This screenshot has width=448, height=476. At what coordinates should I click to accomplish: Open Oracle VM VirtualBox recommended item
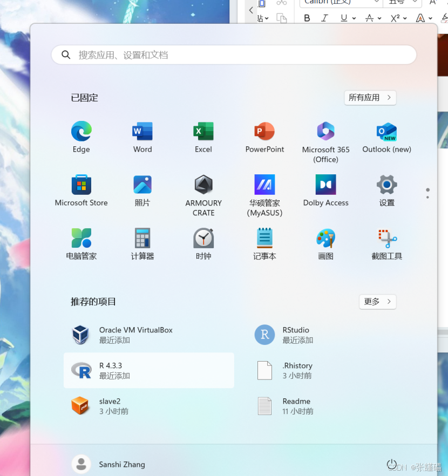(149, 335)
